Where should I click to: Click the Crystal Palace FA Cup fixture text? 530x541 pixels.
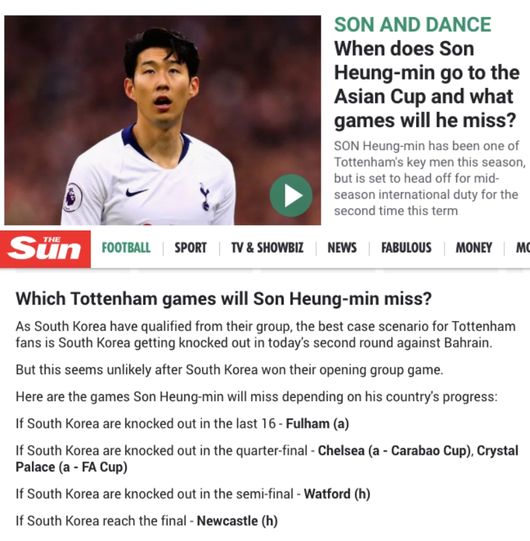tap(267, 459)
